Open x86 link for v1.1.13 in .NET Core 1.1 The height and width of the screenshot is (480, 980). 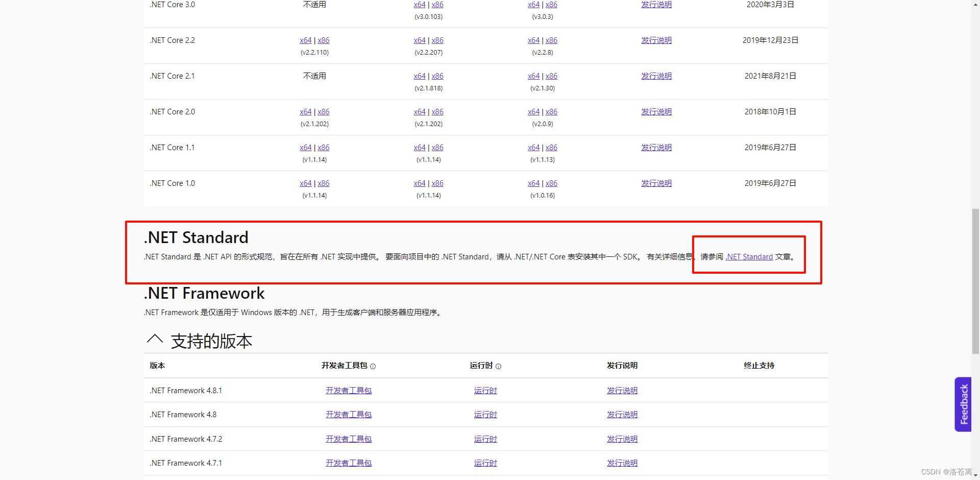tap(551, 148)
